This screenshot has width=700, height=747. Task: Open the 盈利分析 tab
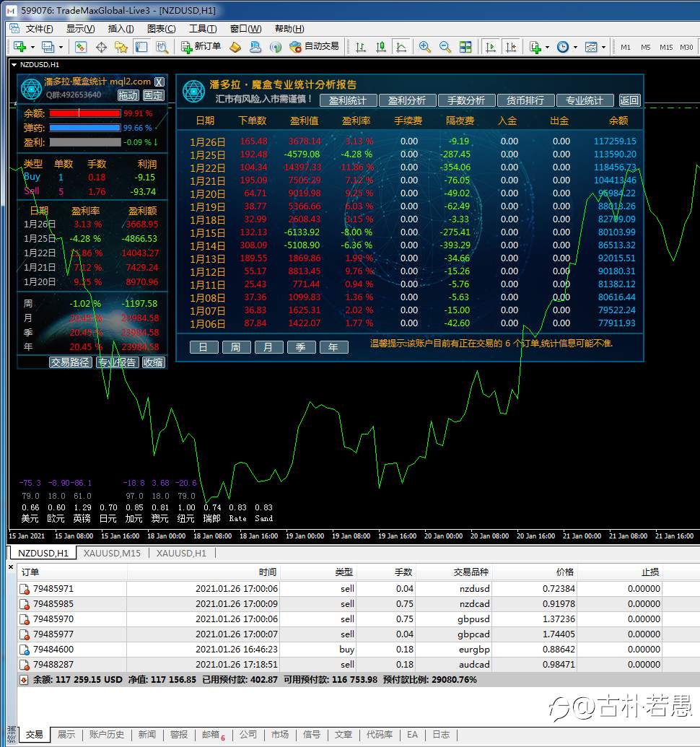407,100
